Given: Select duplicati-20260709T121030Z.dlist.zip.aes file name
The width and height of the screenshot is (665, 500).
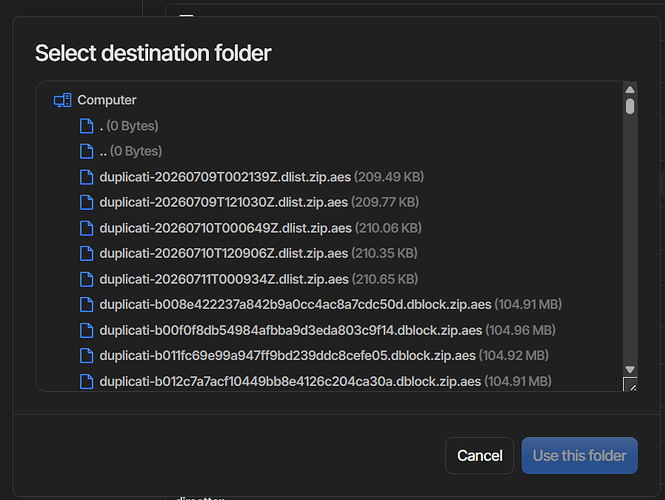Looking at the screenshot, I should tap(224, 202).
